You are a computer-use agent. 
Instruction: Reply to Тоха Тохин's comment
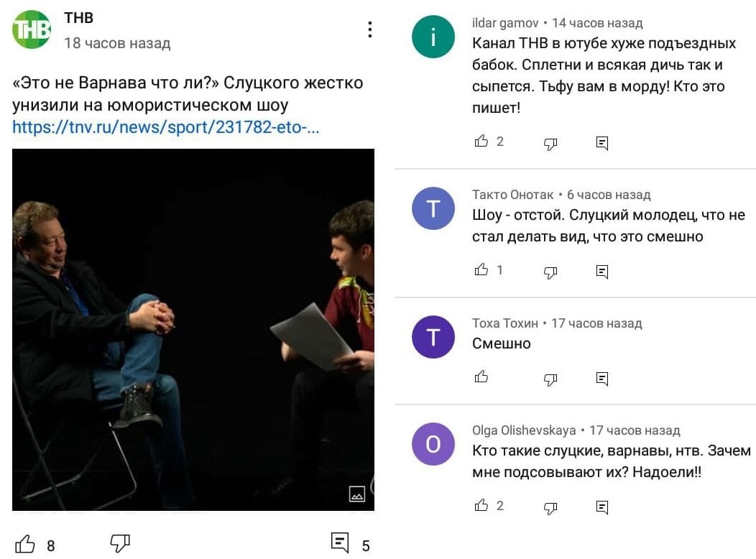point(601,378)
